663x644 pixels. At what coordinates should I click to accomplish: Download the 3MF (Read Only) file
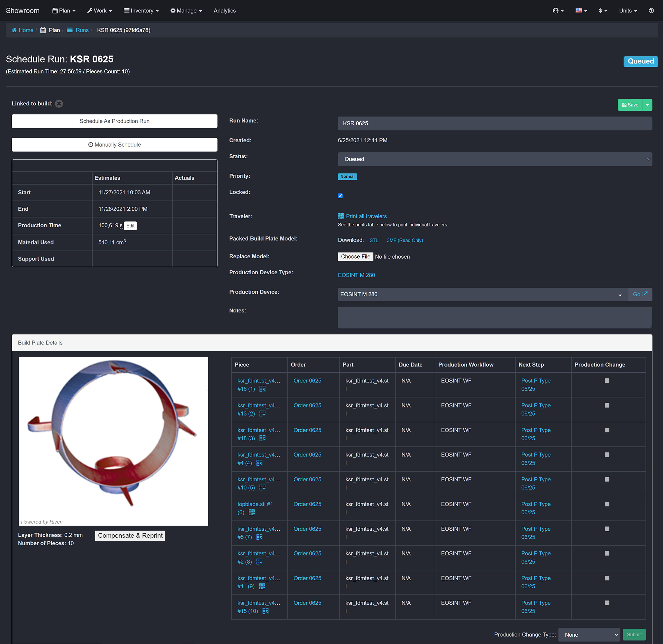click(x=405, y=240)
